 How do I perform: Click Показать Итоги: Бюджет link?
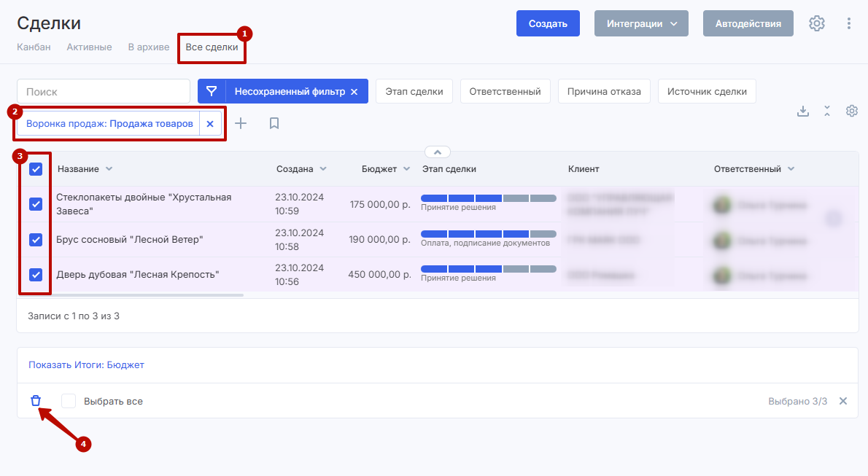pos(86,364)
